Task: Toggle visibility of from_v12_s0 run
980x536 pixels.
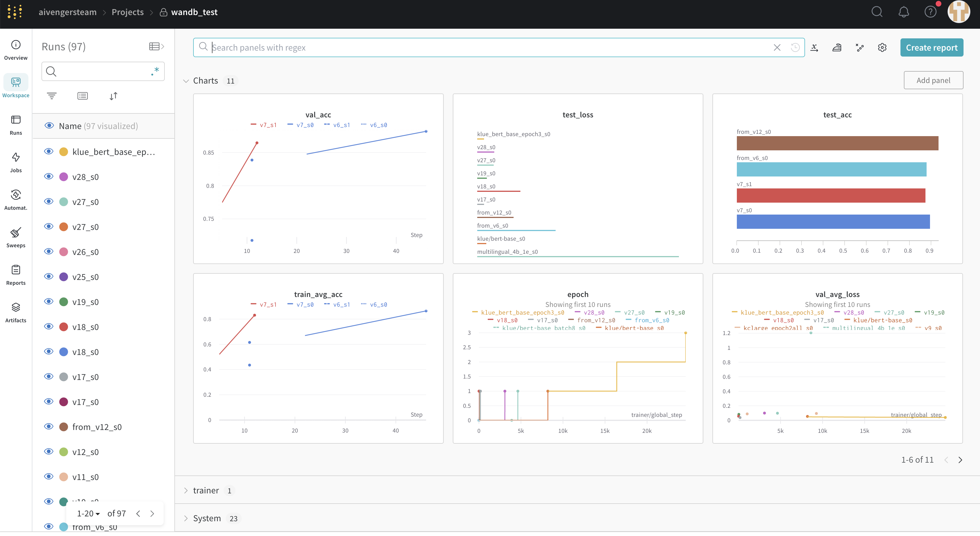Action: coord(49,427)
